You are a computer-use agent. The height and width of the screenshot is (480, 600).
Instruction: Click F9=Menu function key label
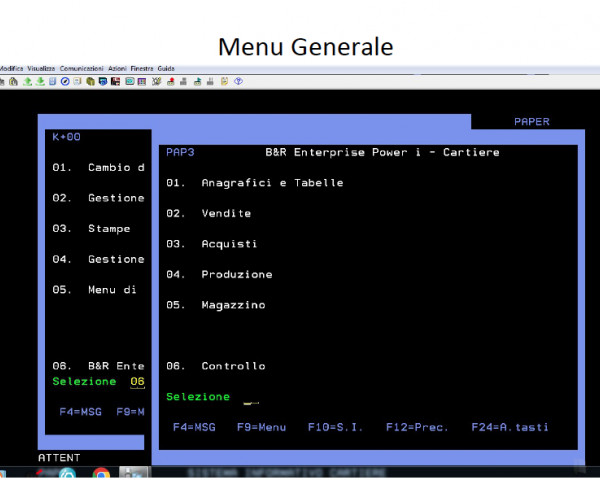point(261,427)
